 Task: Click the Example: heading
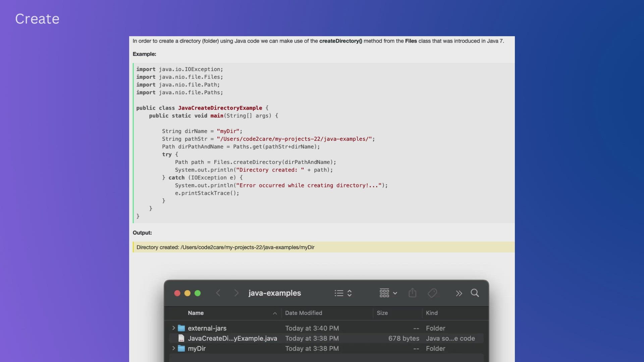[144, 54]
